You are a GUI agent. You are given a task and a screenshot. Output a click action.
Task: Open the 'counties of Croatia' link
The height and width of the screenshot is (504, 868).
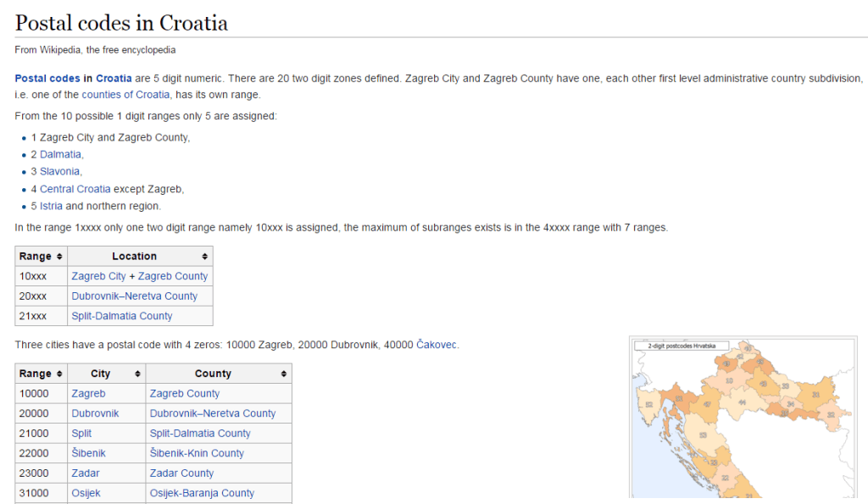pyautogui.click(x=126, y=95)
